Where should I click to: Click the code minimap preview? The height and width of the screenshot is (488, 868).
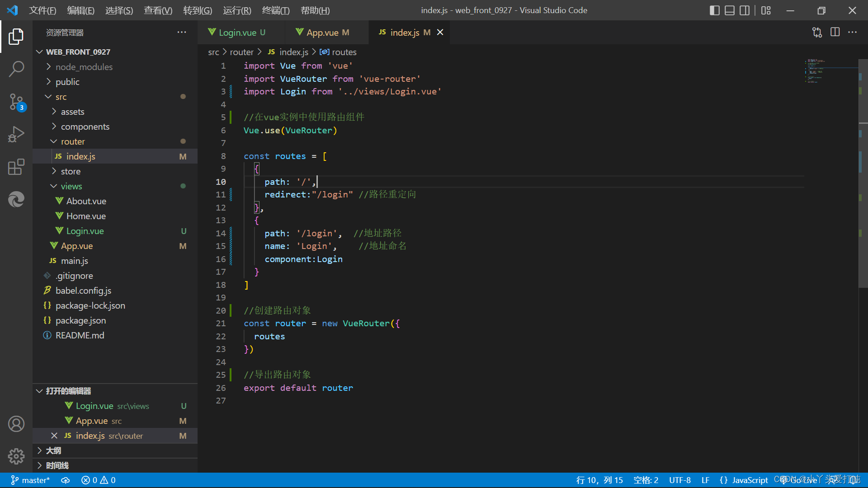(x=831, y=71)
